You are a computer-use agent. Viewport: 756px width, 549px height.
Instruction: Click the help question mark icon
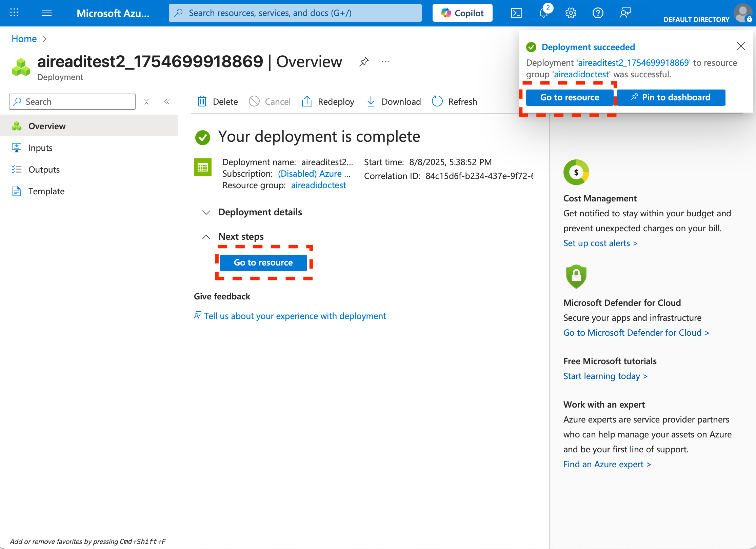[598, 13]
